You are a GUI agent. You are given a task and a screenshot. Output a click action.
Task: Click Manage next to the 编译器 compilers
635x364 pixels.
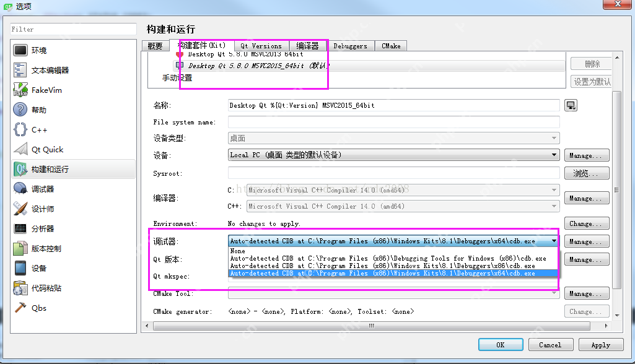(587, 198)
